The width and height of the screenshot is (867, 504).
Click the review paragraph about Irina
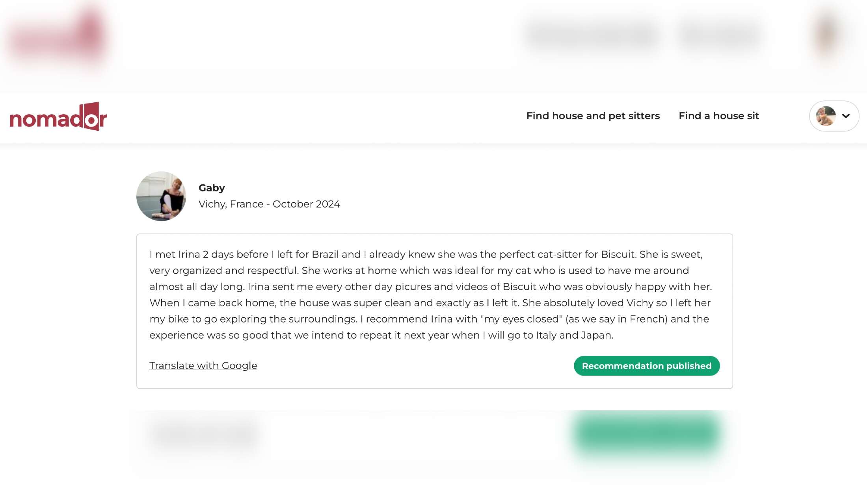point(431,295)
